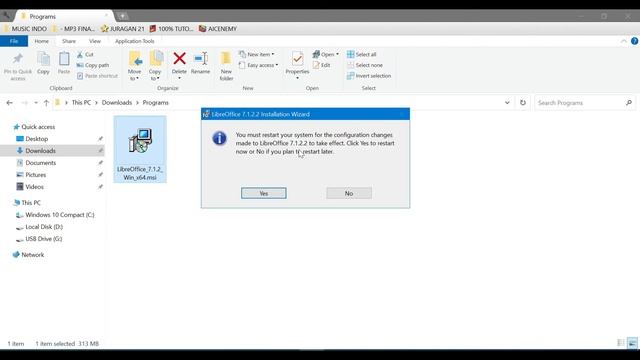Viewport: 640px width, 360px height.
Task: Open the New item dropdown
Action: tap(257, 54)
